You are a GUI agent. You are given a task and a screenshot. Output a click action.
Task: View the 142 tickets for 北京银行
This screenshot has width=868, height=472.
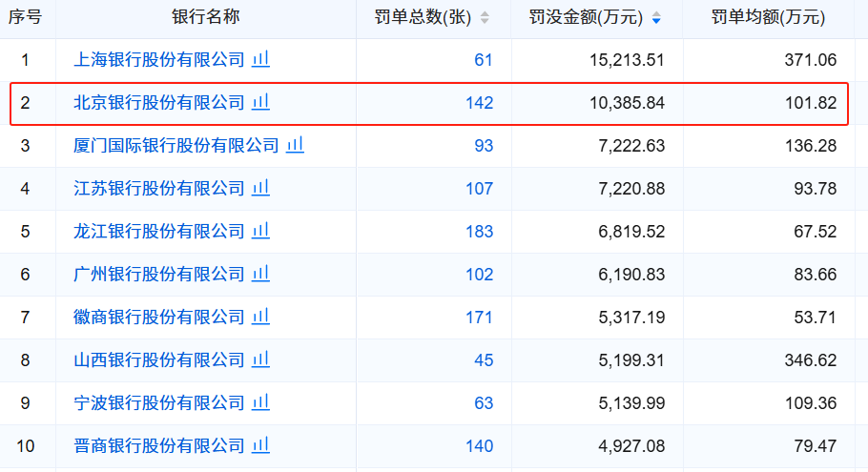pyautogui.click(x=480, y=103)
